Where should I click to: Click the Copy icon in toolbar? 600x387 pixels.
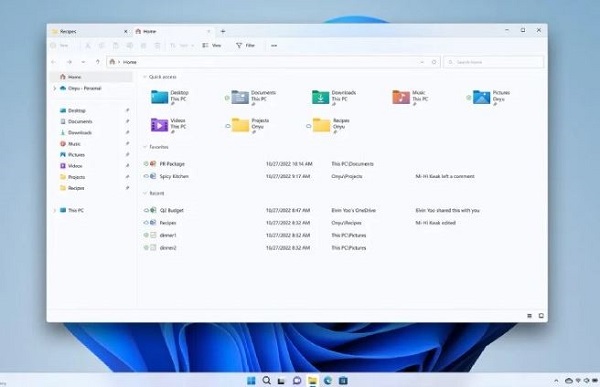[102, 46]
